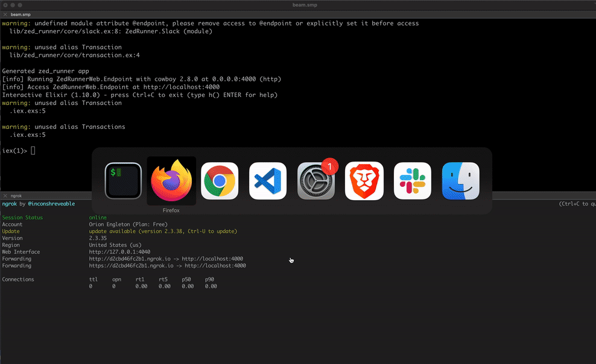Image resolution: width=596 pixels, height=364 pixels.
Task: Click the 'Region' label in ngrok pane
Action: [x=11, y=245]
